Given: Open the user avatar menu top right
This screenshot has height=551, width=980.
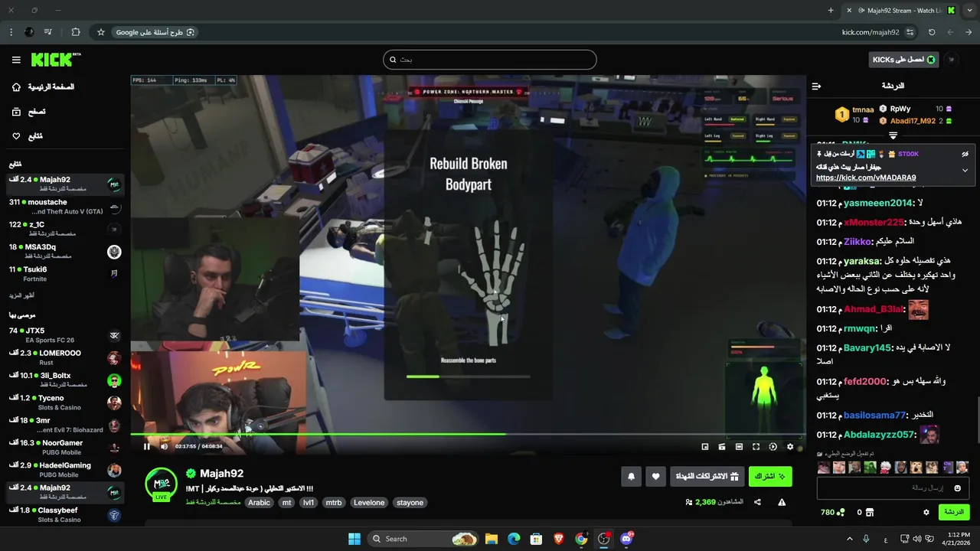Looking at the screenshot, I should pyautogui.click(x=952, y=60).
